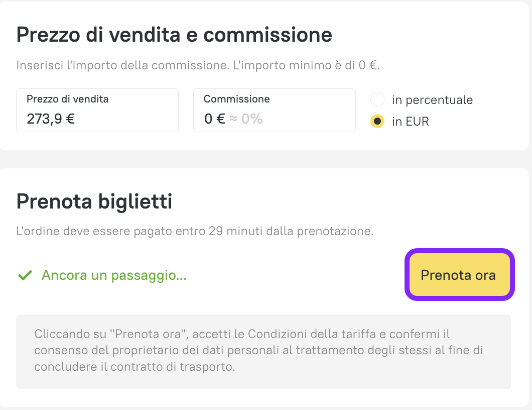Screen dimensions: 532x410
Task: Click the "in EUR" option label
Action: tap(411, 122)
